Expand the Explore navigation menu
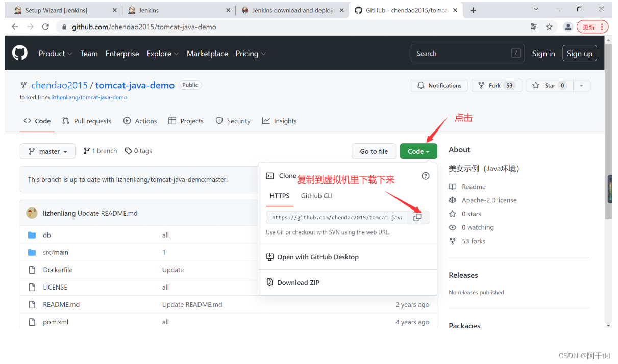The width and height of the screenshot is (618, 364). 163,54
